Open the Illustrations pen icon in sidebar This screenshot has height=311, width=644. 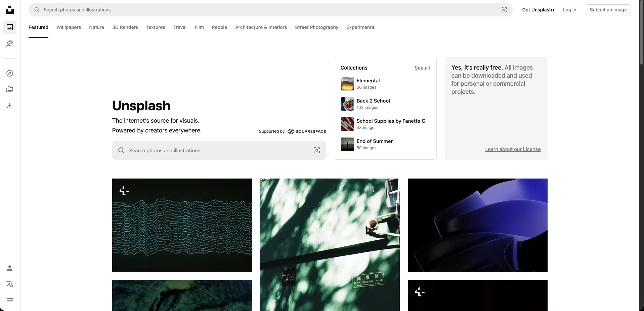point(10,43)
